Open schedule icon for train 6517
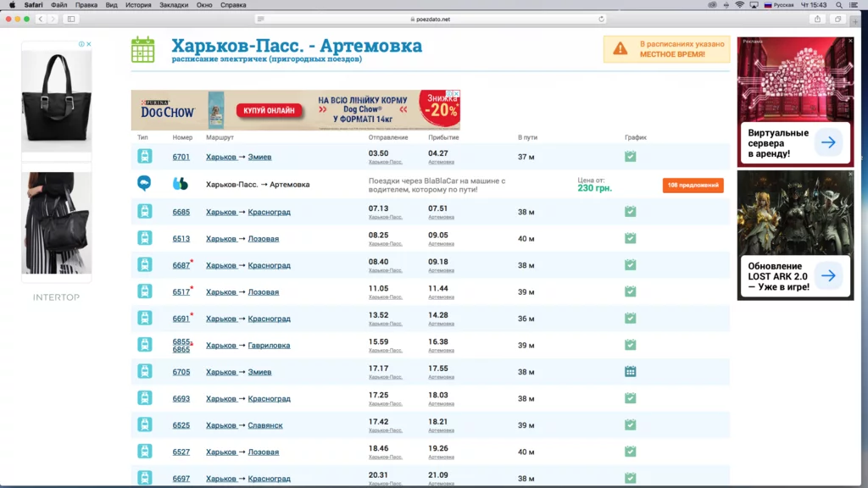The image size is (868, 488). click(x=630, y=291)
